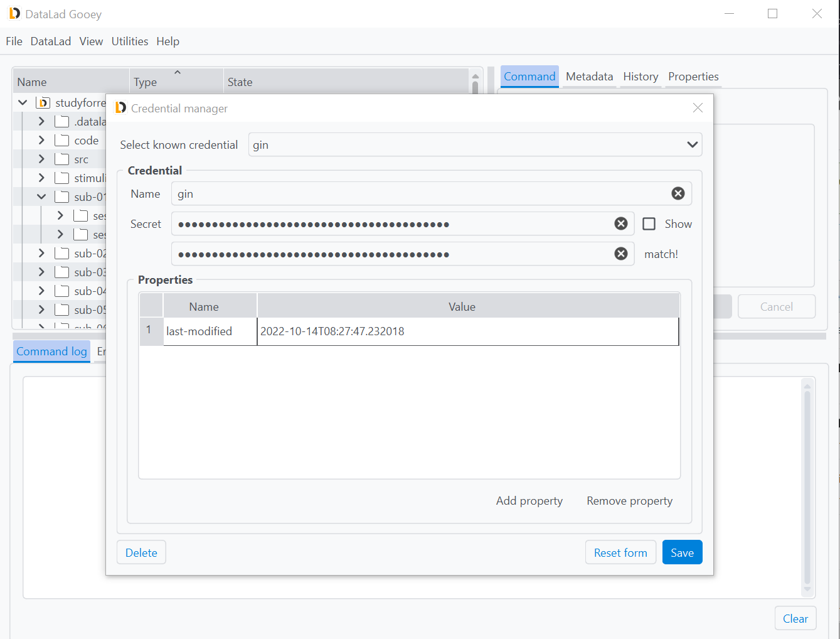840x639 pixels.
Task: Click the Type column sort arrow
Action: [x=178, y=73]
